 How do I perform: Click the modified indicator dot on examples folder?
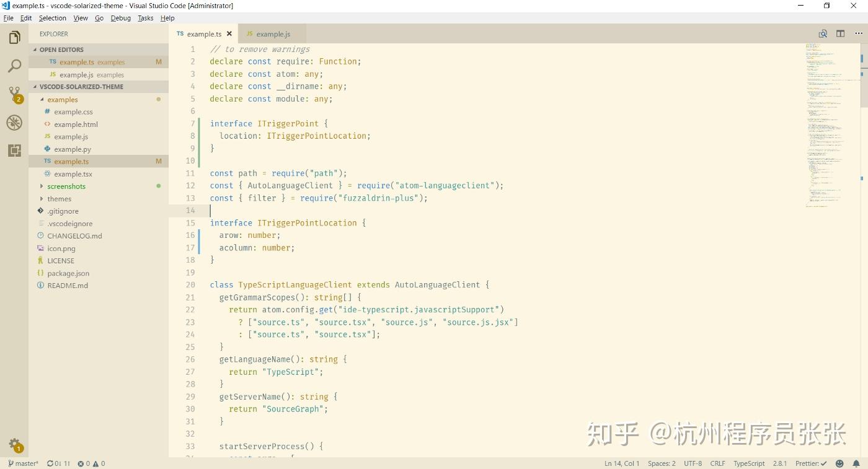click(x=159, y=99)
